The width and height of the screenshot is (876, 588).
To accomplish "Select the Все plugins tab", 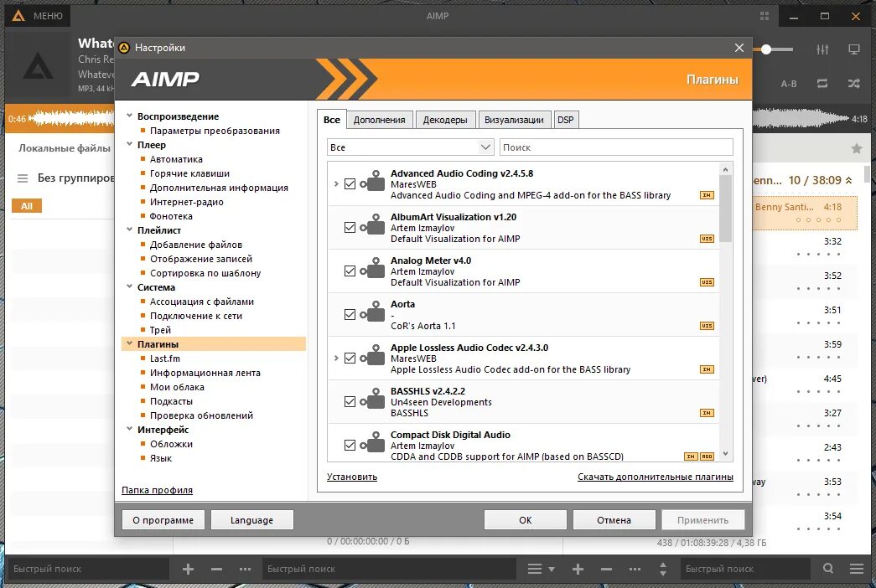I will pos(332,120).
